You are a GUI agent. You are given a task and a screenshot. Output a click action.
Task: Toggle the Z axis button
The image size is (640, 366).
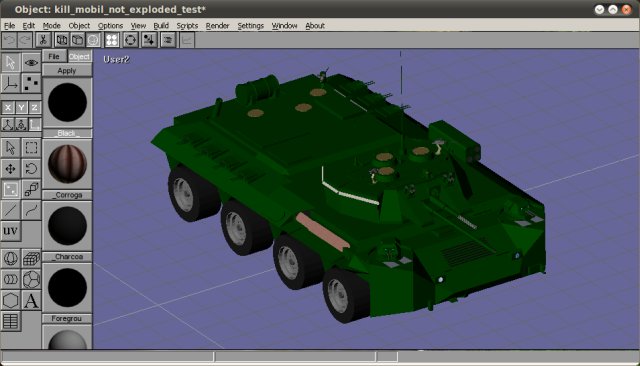pyautogui.click(x=35, y=108)
